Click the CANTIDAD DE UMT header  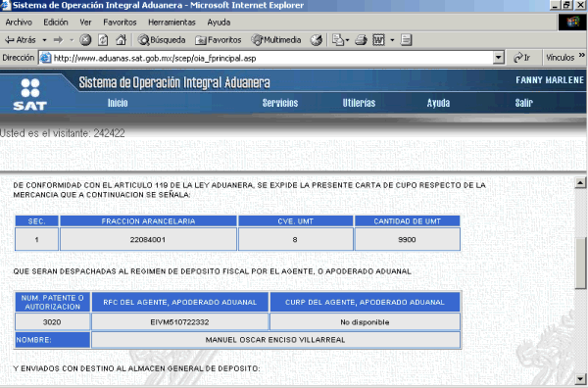[x=408, y=221]
